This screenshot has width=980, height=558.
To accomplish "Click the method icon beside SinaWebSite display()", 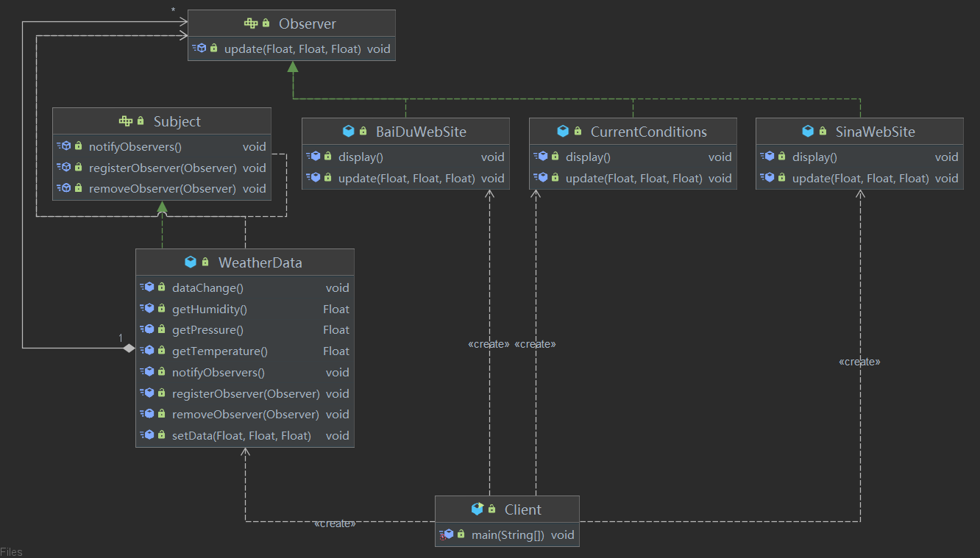I will tap(767, 157).
